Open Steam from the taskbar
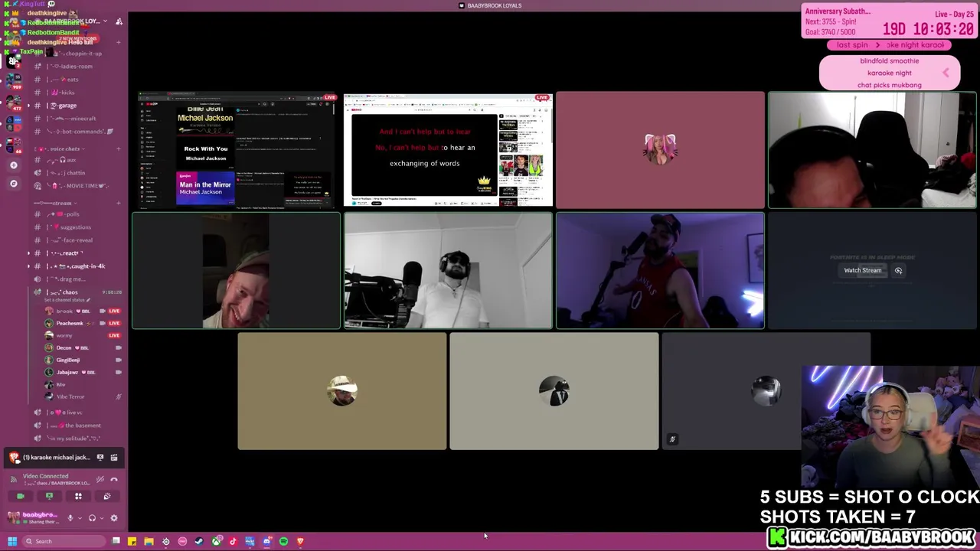Viewport: 980px width, 551px height. 199,541
